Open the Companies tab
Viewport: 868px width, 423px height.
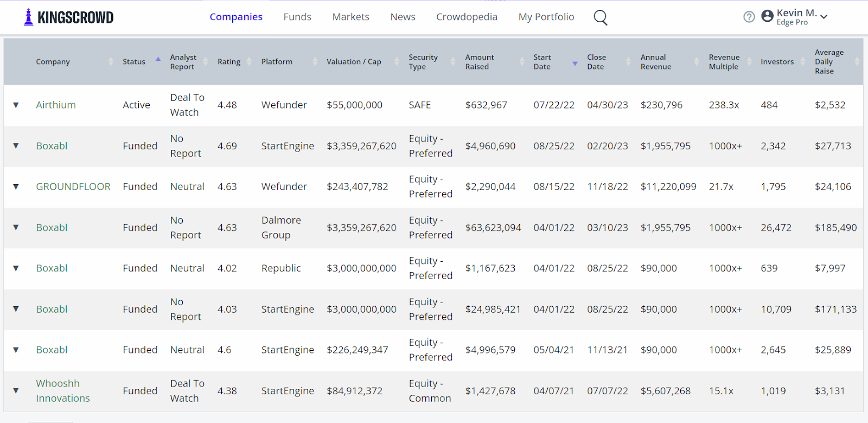tap(236, 17)
